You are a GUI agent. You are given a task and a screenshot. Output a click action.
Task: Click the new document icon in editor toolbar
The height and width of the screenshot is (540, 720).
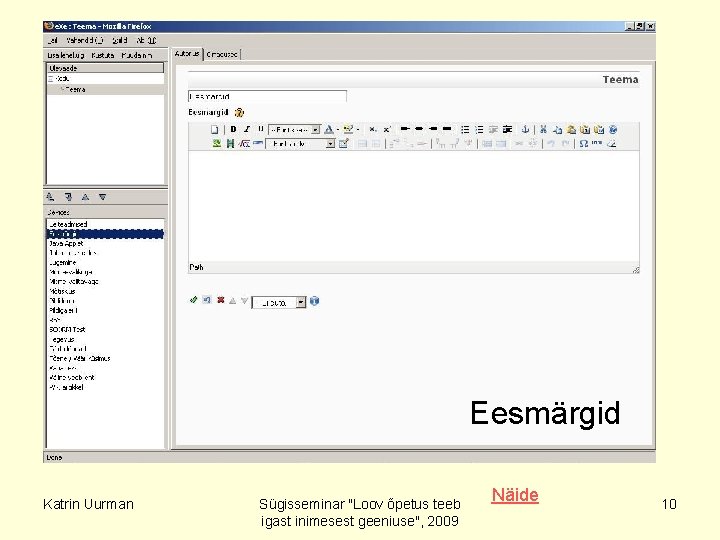[214, 129]
